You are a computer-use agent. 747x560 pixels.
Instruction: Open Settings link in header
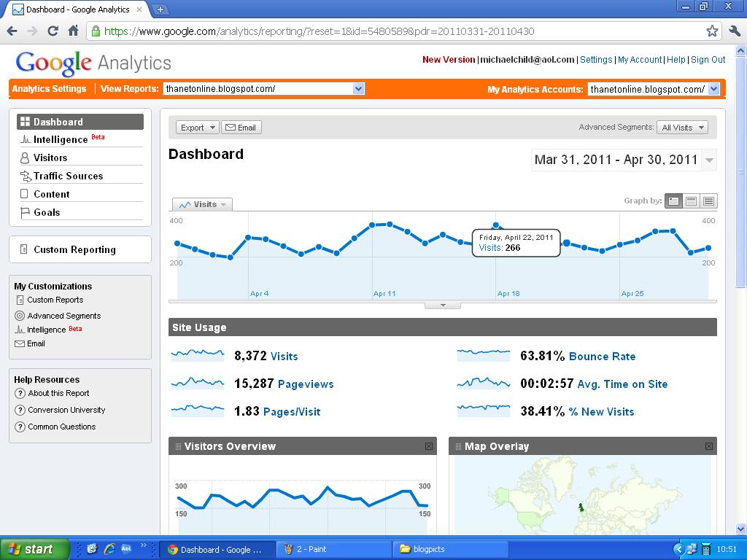595,60
